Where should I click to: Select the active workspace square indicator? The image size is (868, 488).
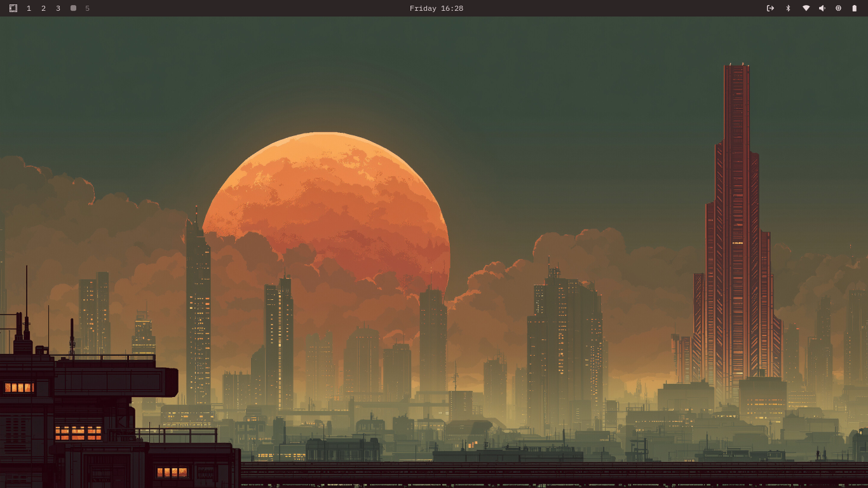point(73,8)
